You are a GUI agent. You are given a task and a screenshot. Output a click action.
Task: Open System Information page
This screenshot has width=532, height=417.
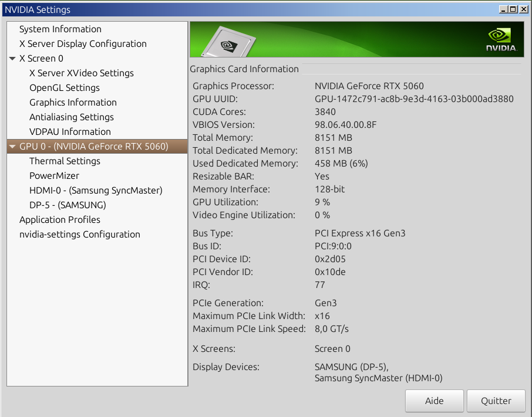tap(60, 29)
